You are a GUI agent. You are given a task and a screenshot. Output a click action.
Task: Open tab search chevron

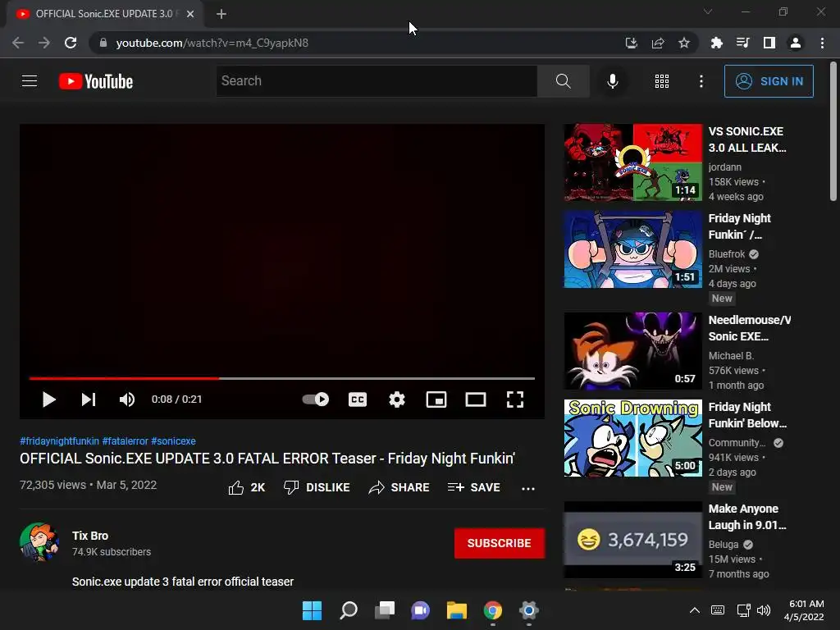[708, 11]
